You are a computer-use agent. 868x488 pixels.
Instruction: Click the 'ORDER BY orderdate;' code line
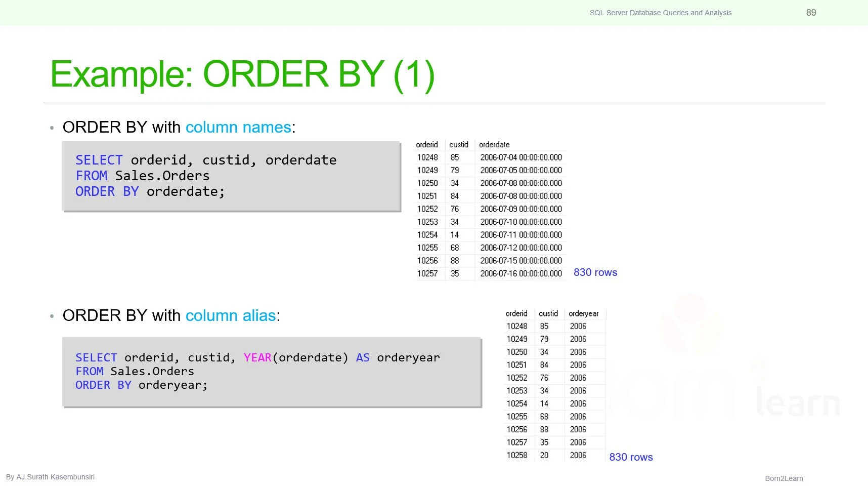click(150, 191)
